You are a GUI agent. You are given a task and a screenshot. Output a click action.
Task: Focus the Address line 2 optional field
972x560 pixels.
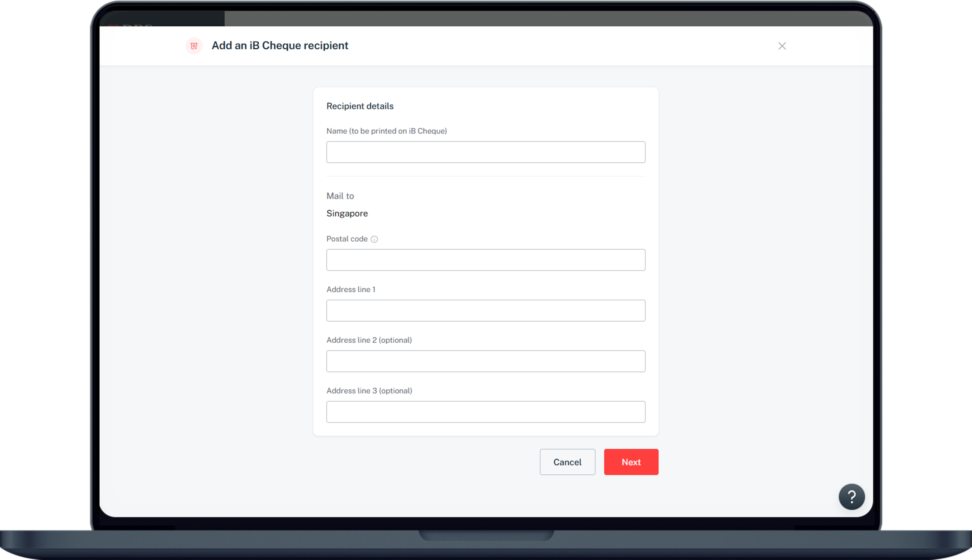[485, 361]
